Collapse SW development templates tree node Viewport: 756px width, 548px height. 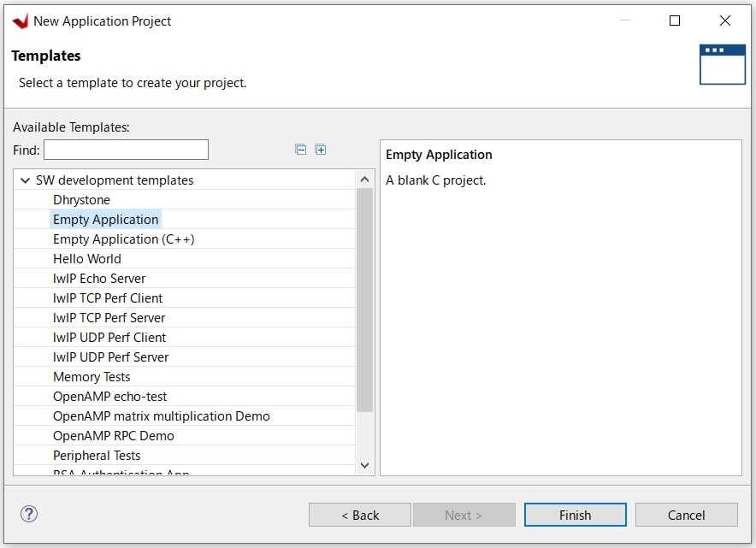click(x=25, y=180)
